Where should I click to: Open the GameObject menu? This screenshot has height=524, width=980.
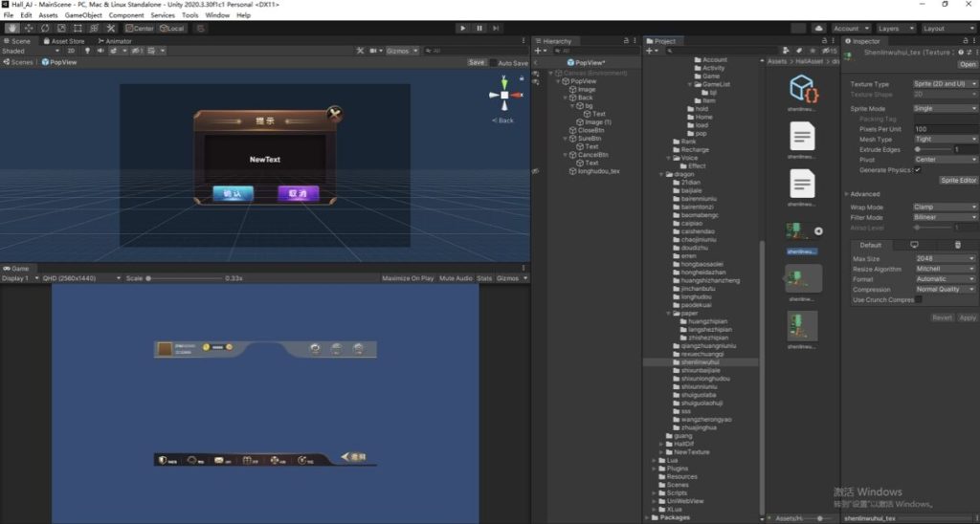click(x=83, y=15)
